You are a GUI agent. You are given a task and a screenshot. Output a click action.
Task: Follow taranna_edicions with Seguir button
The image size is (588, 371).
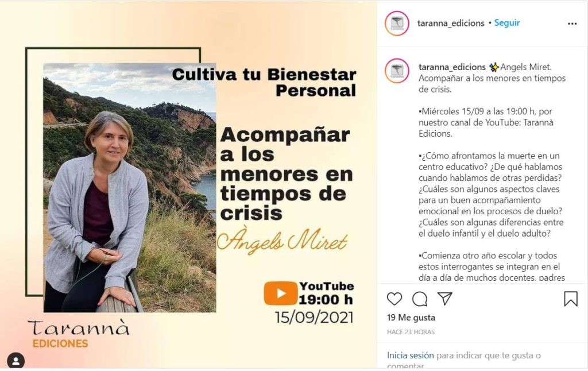tap(507, 23)
